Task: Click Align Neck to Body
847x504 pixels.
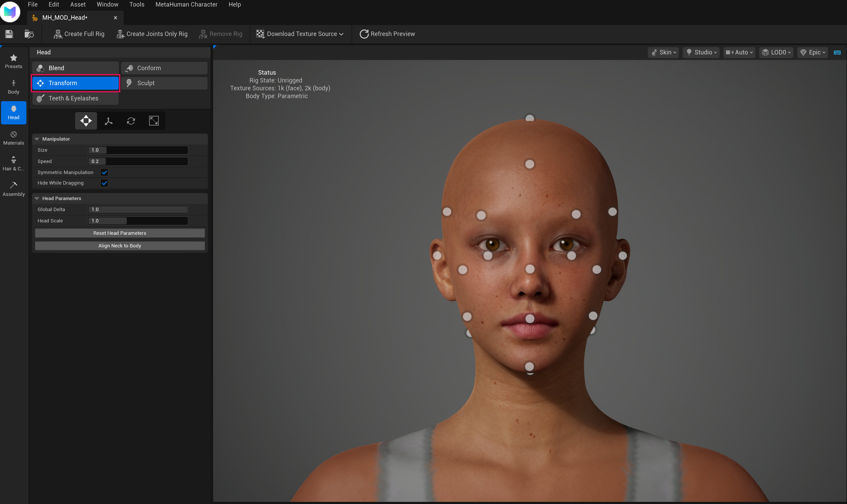Action: [120, 246]
